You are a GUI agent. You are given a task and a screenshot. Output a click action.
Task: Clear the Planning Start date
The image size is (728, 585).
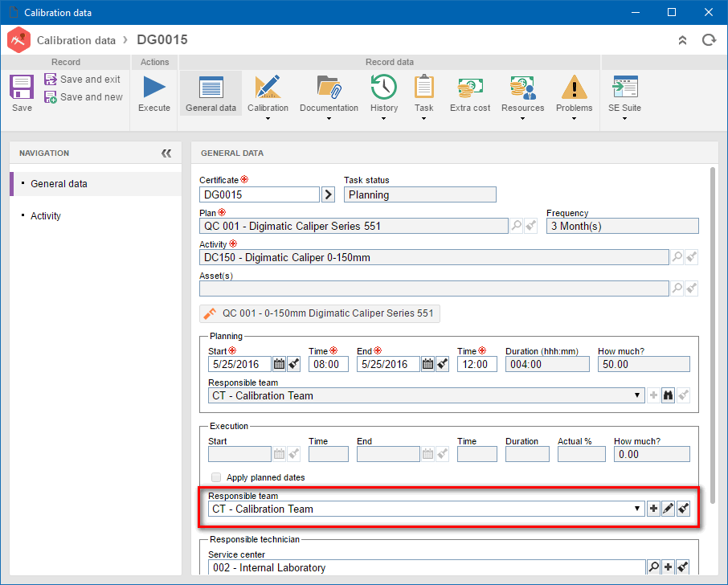pos(293,364)
